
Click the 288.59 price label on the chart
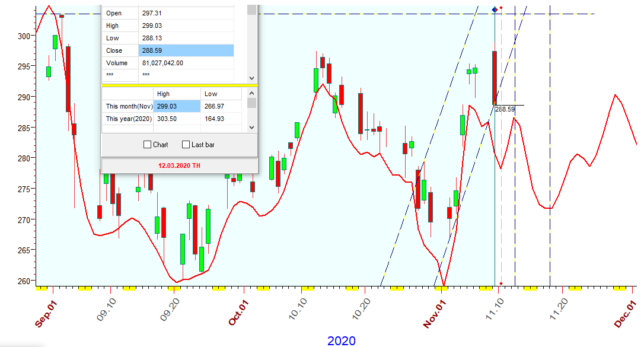505,110
